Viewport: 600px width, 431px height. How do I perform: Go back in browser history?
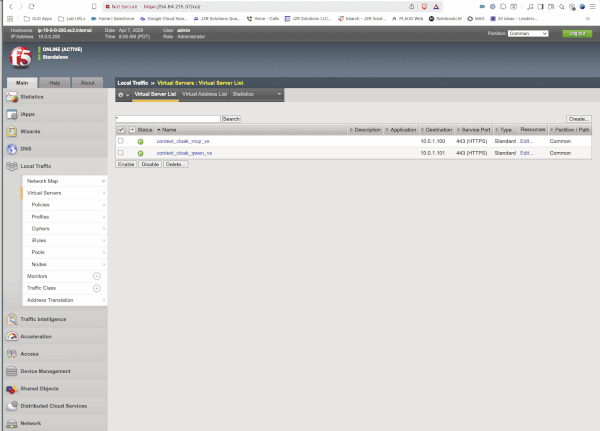click(x=10, y=7)
